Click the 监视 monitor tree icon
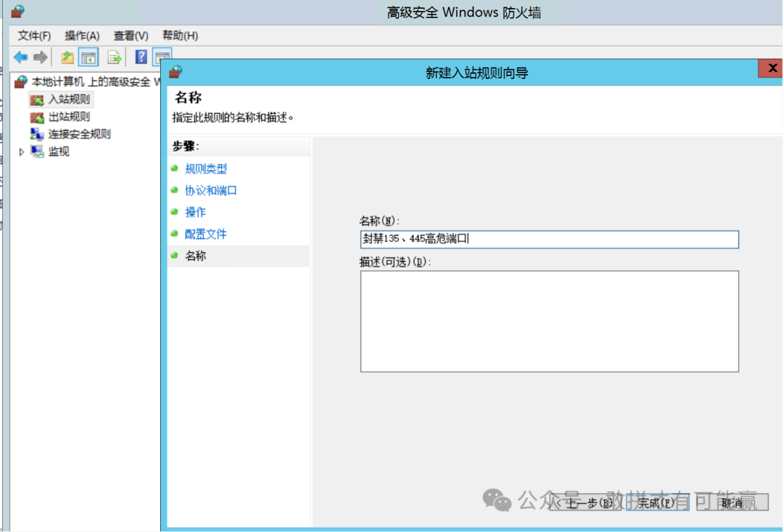 click(37, 151)
